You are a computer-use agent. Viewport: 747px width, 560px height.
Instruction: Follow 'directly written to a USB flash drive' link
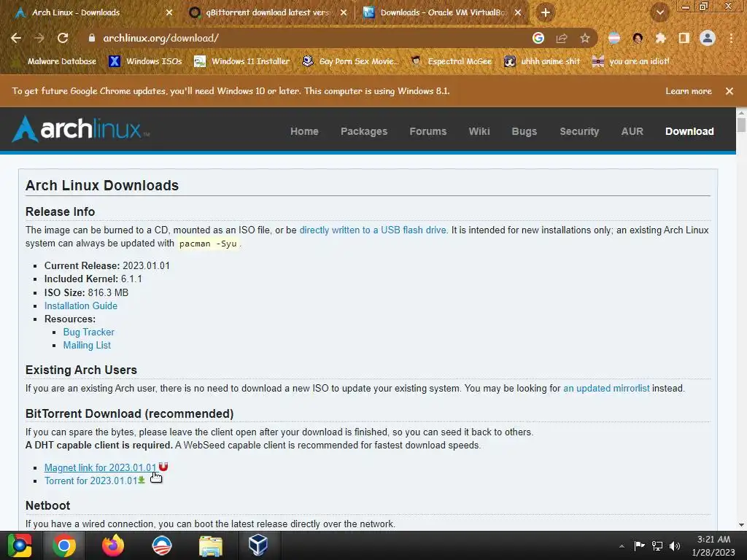pyautogui.click(x=373, y=230)
